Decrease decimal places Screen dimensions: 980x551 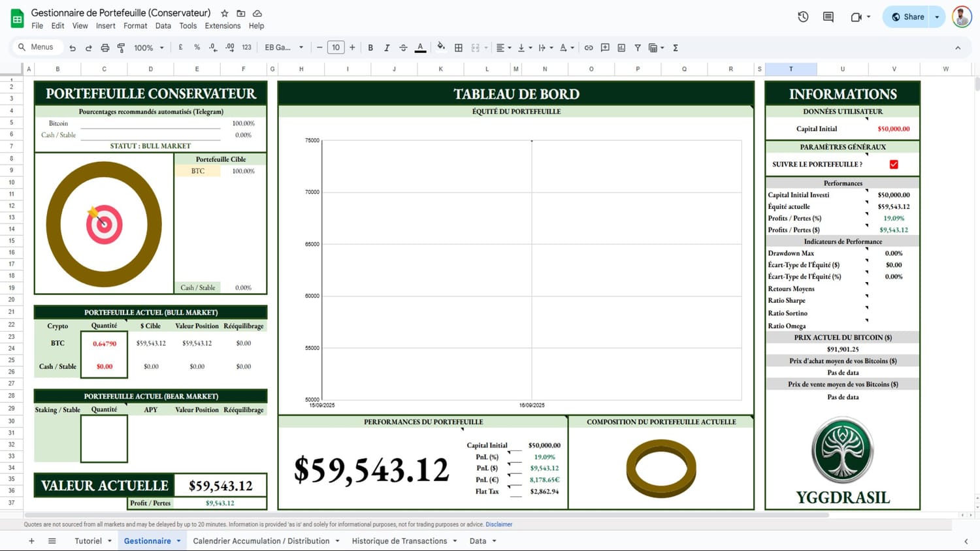point(213,48)
